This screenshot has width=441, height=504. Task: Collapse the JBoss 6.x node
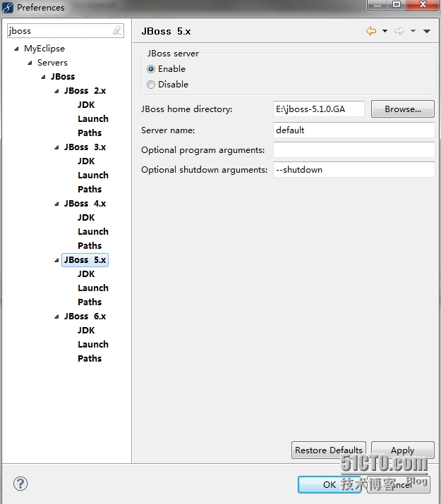(56, 317)
